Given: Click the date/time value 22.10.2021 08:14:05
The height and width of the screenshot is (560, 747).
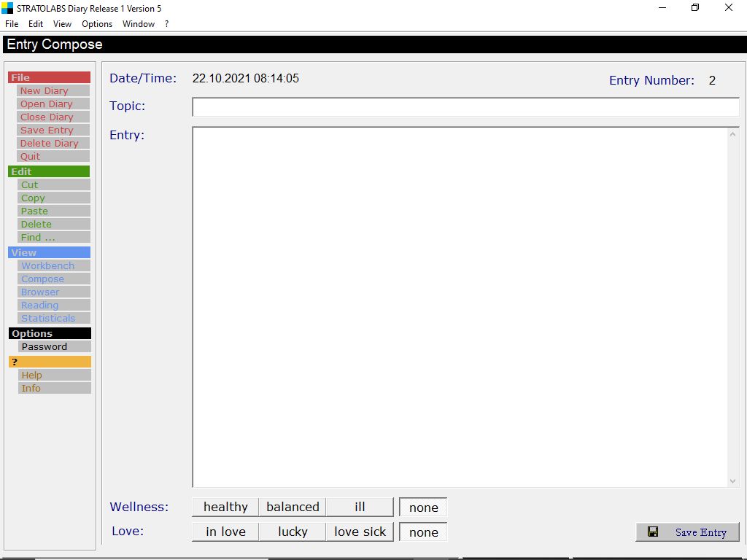Looking at the screenshot, I should [245, 78].
